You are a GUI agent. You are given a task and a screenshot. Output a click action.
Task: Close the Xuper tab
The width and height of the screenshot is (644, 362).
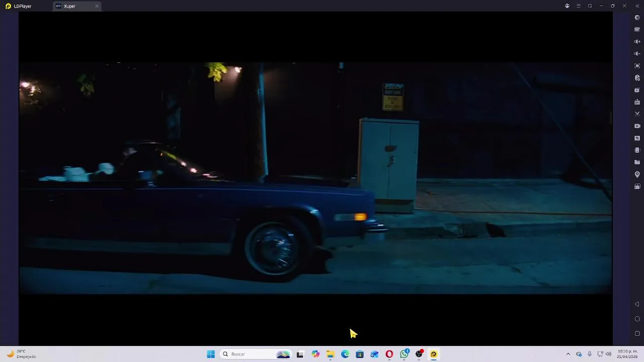pyautogui.click(x=97, y=6)
